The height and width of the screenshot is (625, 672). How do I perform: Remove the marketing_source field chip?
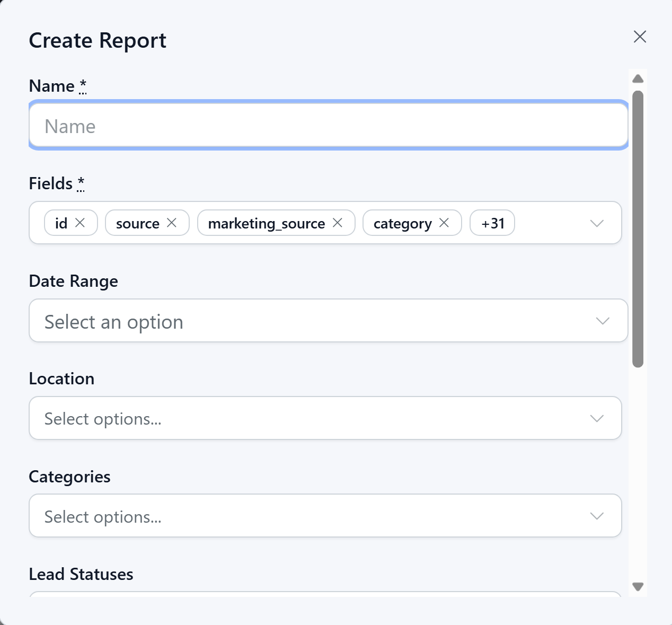[338, 223]
